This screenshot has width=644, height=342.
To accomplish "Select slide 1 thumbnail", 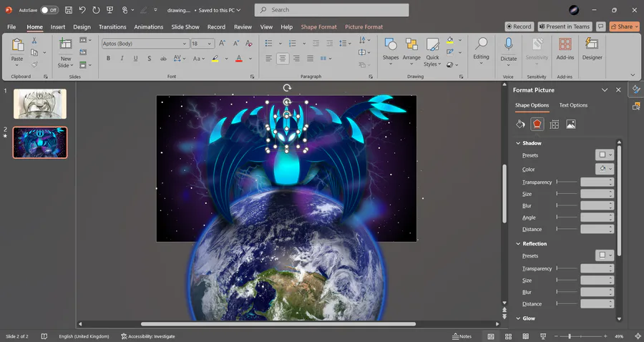I will (x=40, y=104).
